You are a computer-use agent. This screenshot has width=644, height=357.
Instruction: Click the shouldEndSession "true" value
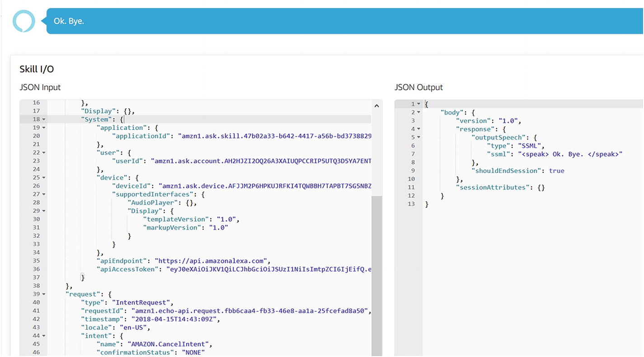[x=556, y=171]
